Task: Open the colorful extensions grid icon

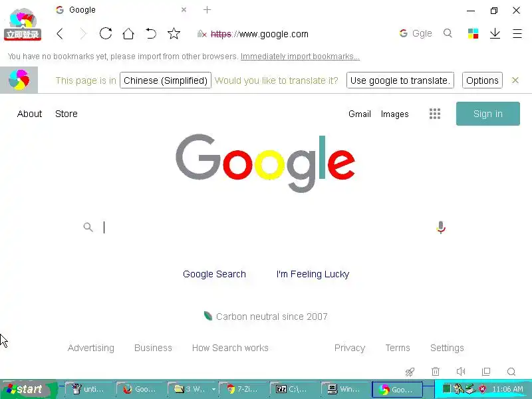Action: pyautogui.click(x=473, y=34)
